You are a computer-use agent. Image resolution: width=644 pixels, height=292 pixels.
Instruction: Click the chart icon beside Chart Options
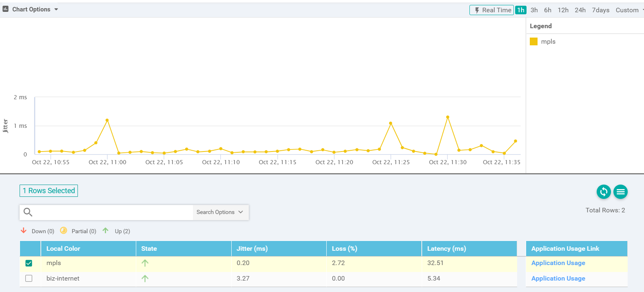pos(6,9)
